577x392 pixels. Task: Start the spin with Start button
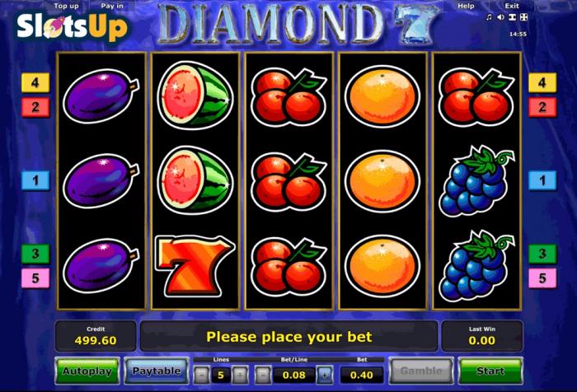point(490,371)
